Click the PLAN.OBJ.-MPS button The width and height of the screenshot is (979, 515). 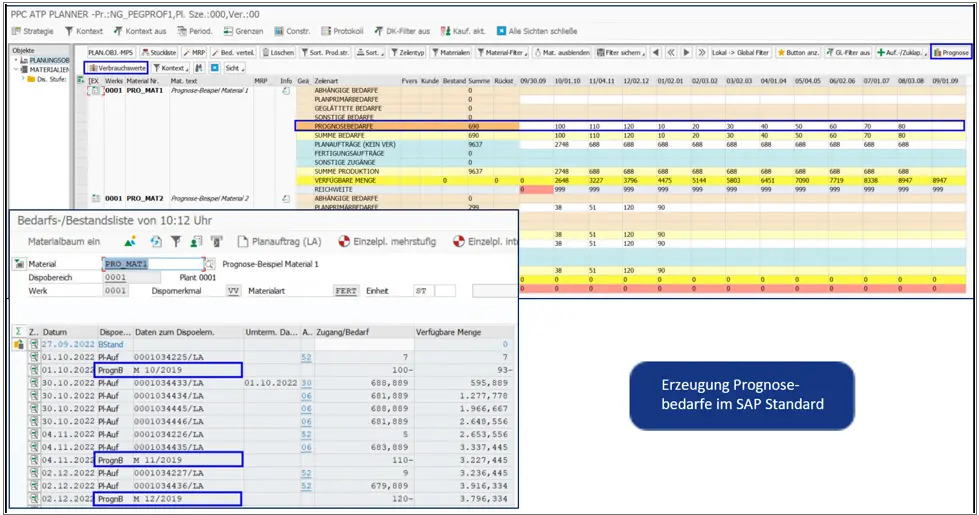tap(110, 52)
